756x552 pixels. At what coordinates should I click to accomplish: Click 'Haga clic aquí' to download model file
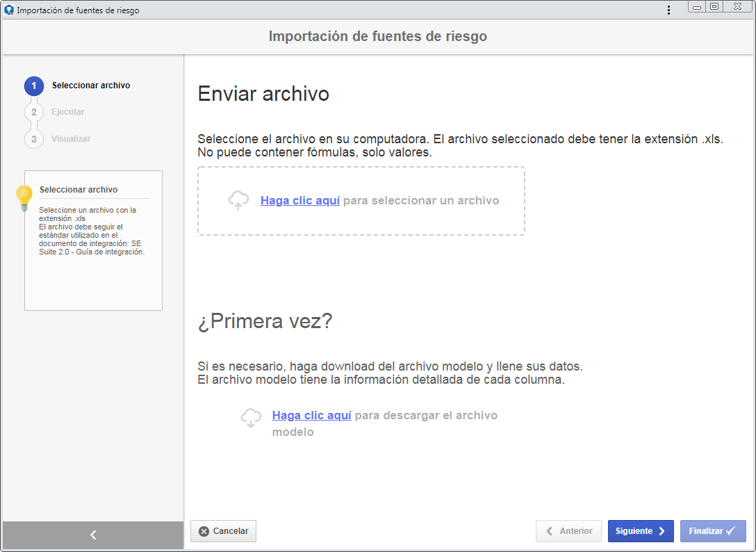point(311,415)
